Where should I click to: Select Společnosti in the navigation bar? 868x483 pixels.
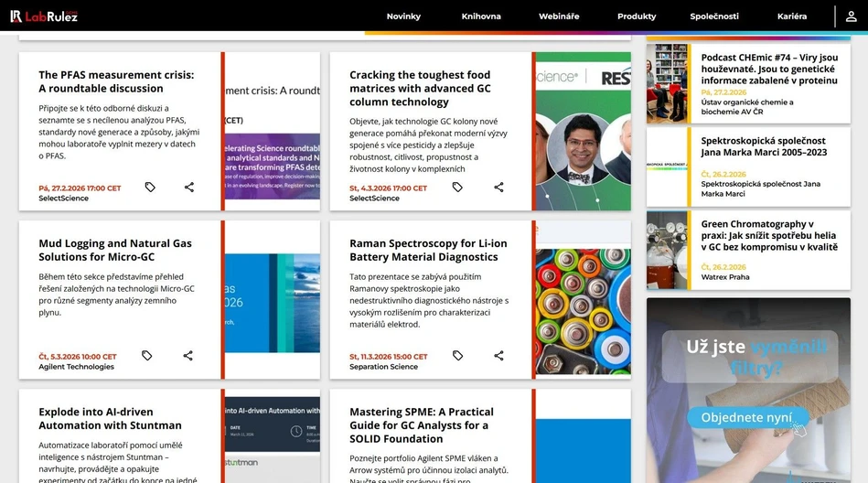(x=714, y=16)
